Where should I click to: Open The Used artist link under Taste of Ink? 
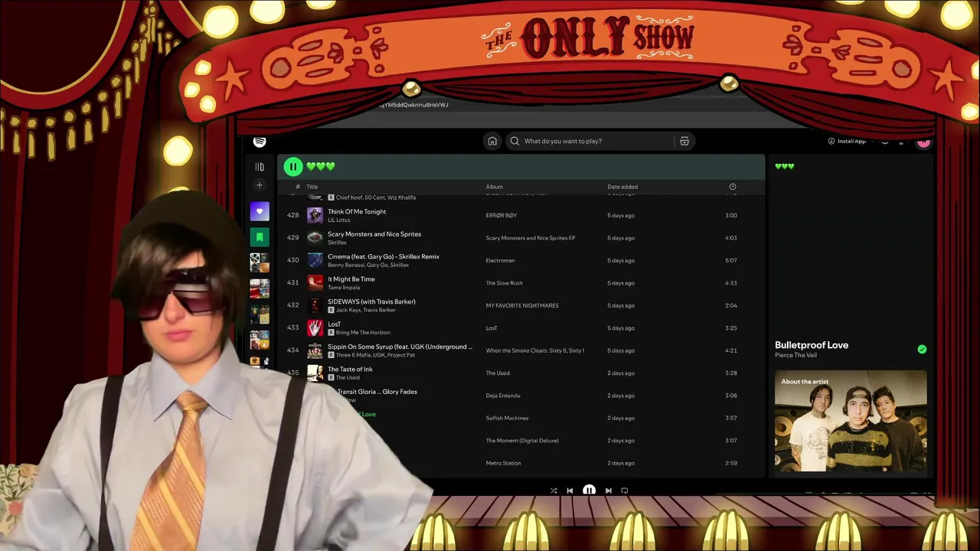[x=348, y=377]
